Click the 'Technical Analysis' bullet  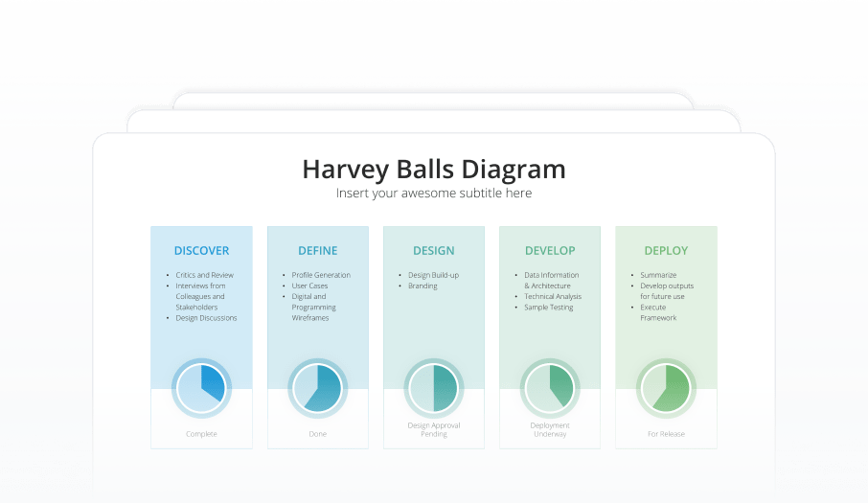553,297
